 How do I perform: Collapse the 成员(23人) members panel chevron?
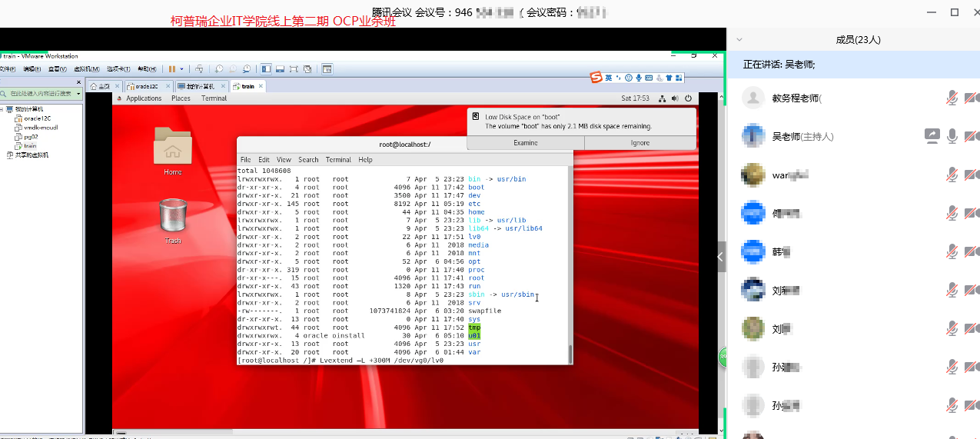(738, 39)
